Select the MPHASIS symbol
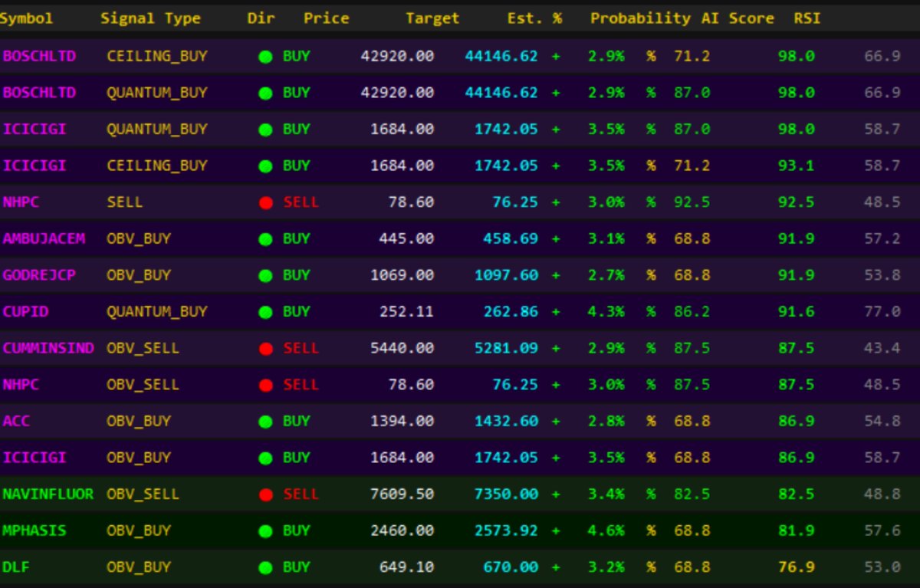 point(34,531)
